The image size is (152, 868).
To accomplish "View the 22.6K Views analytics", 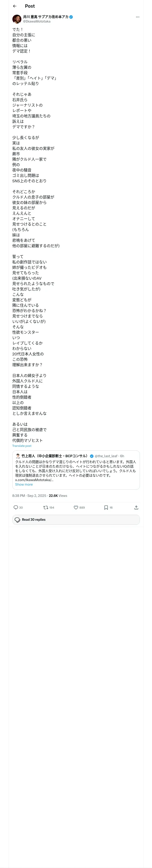I will pyautogui.click(x=58, y=496).
